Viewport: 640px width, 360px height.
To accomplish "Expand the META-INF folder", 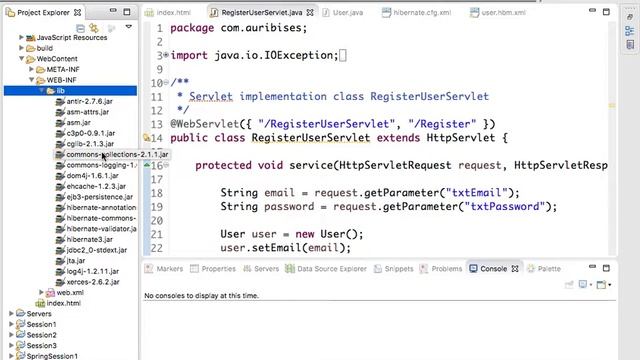I will click(31, 69).
